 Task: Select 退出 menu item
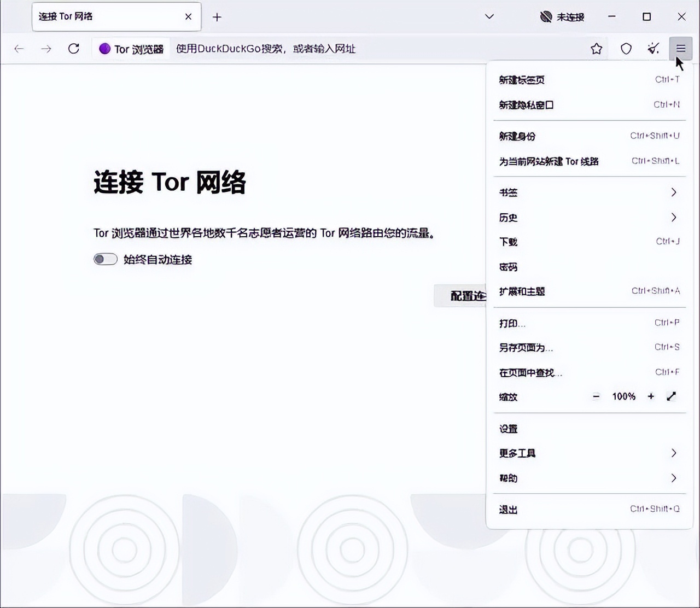coord(589,510)
